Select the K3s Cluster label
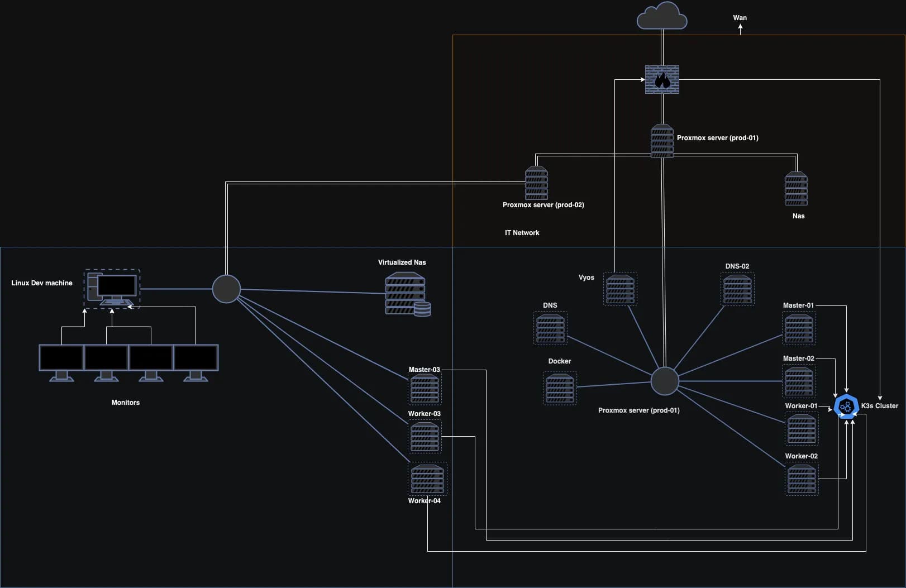Image resolution: width=906 pixels, height=588 pixels. tap(879, 406)
